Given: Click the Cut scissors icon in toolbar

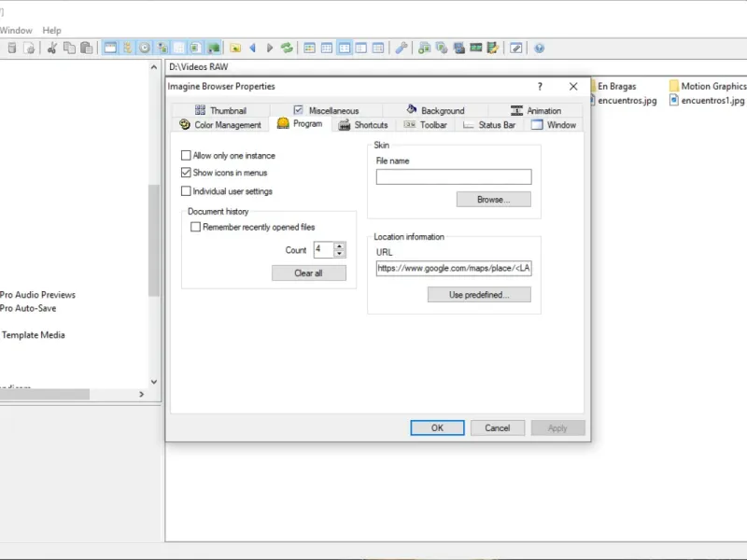Looking at the screenshot, I should coord(52,49).
